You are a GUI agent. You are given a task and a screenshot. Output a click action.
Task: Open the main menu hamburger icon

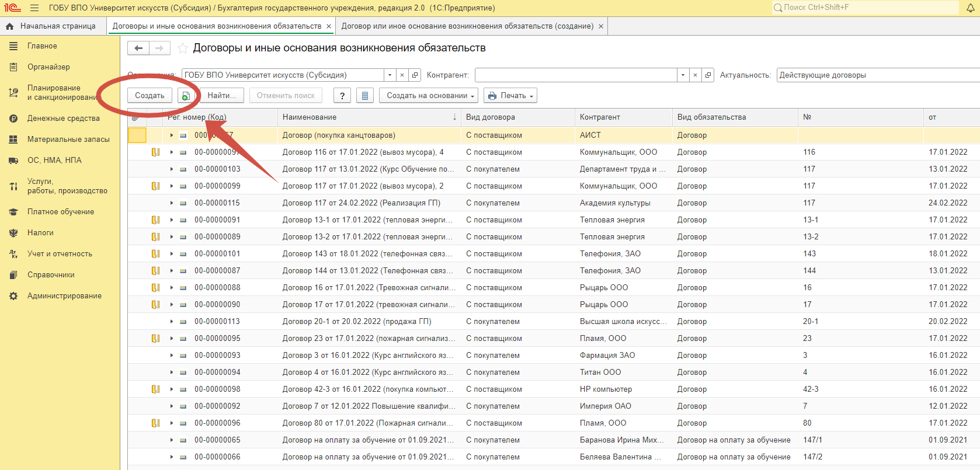click(x=34, y=8)
